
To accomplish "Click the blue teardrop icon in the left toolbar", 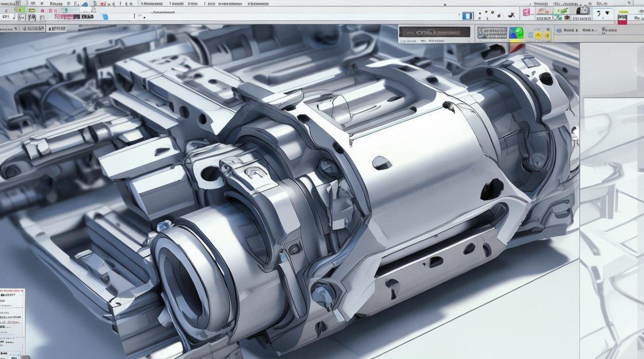I will click(x=105, y=17).
